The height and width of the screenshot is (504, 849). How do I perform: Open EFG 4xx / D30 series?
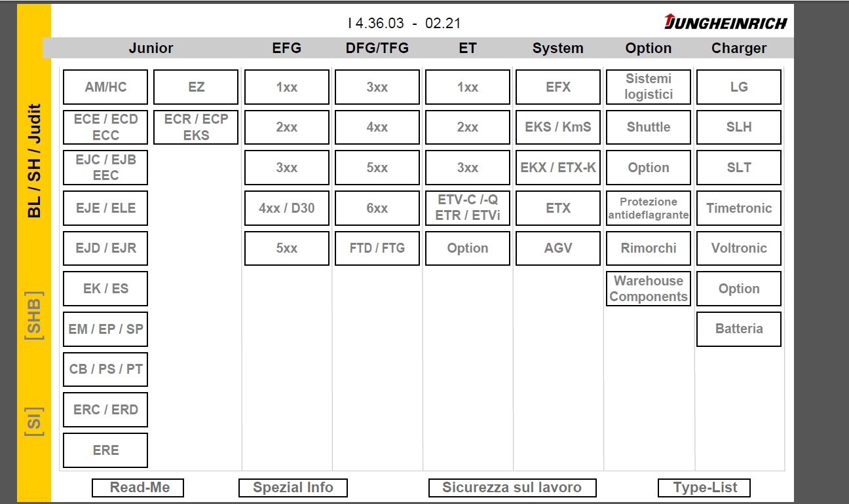click(287, 208)
